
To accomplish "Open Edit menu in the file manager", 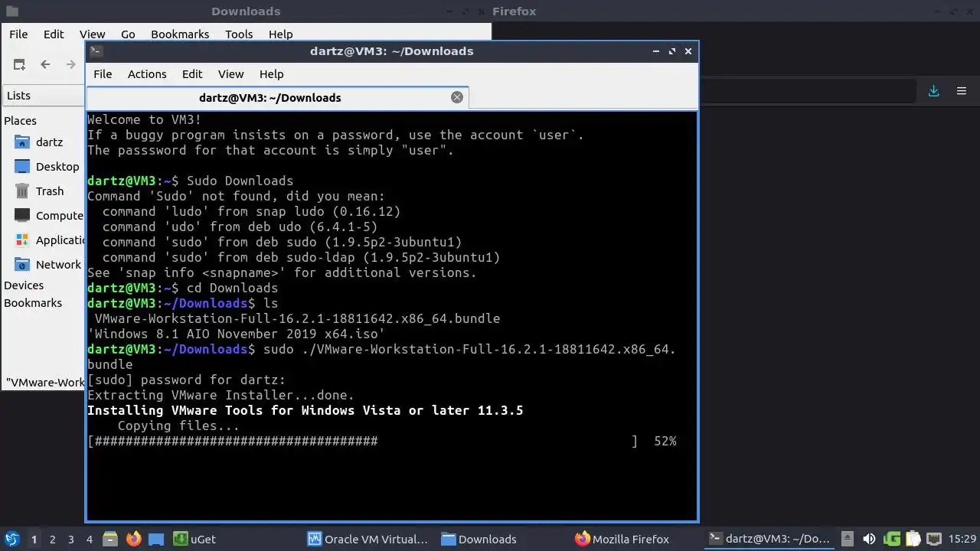I will pos(54,34).
